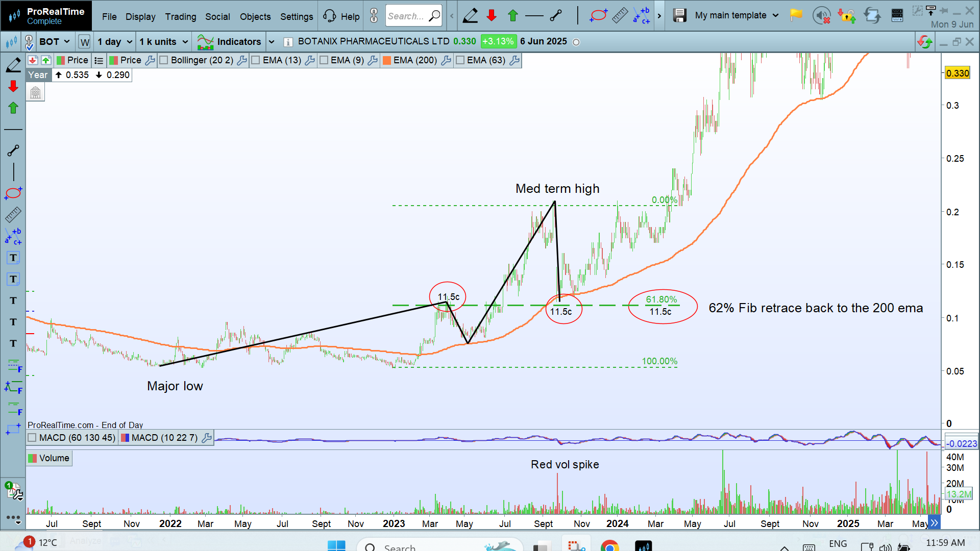Toggle the MACD (60 130 45) checkbox
This screenshot has height=551, width=980.
32,438
